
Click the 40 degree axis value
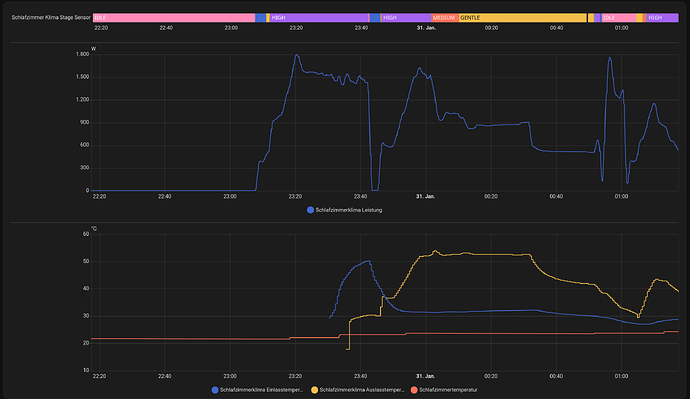pyautogui.click(x=86, y=289)
